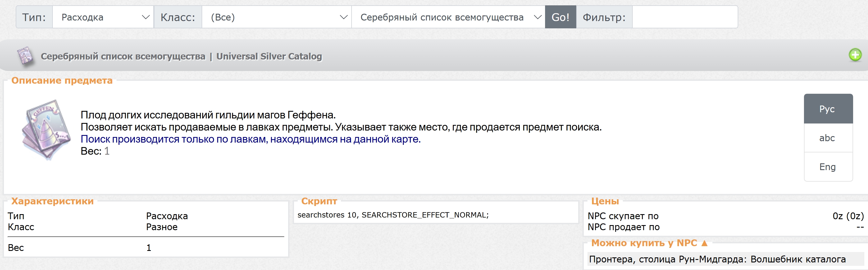
Task: Click the Фильтр text input field
Action: pos(684,17)
